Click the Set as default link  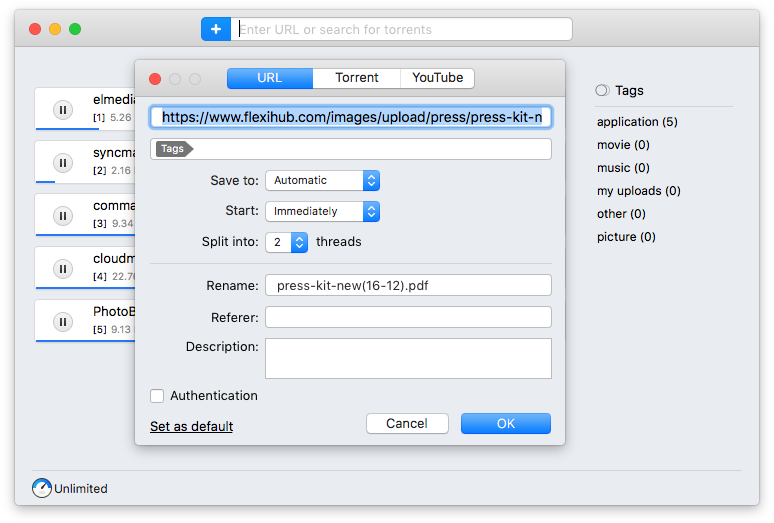click(191, 426)
